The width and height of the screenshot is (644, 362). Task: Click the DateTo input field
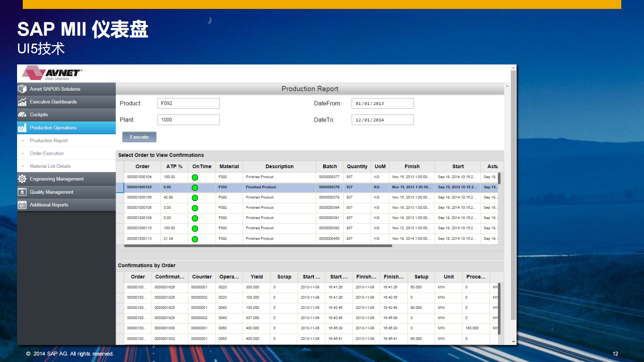[383, 120]
